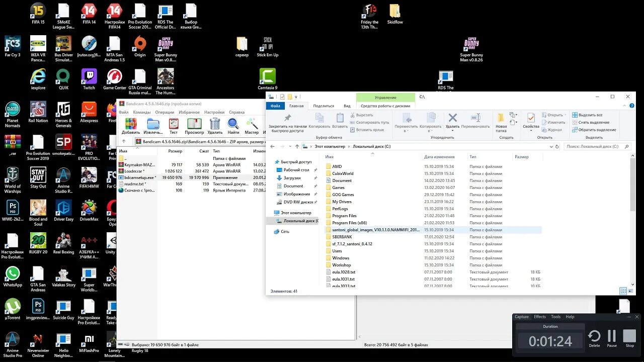Click Обратить выделение in ribbon
The height and width of the screenshot is (362, 644).
coord(594,130)
